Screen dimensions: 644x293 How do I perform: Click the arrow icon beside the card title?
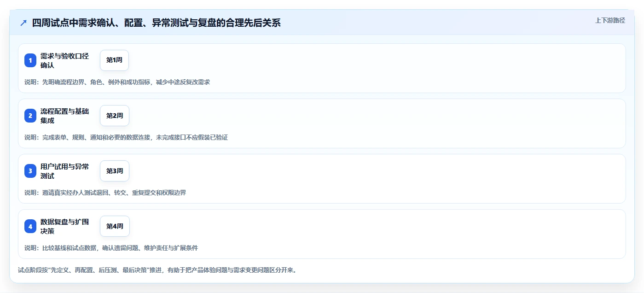23,23
